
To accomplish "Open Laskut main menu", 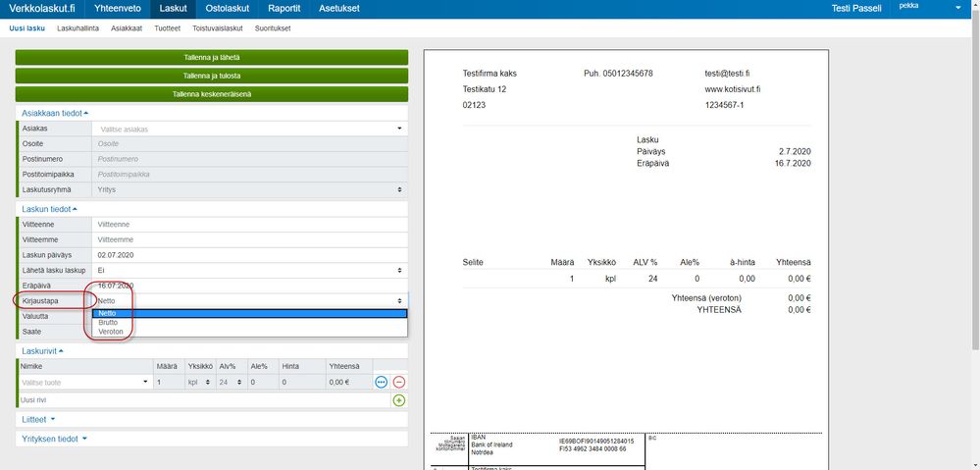I will [x=173, y=9].
